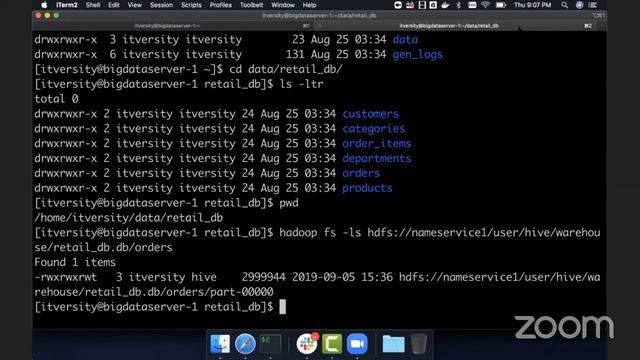This screenshot has height=360, width=640.
Task: Open the Shell menu
Action: coord(93,5)
